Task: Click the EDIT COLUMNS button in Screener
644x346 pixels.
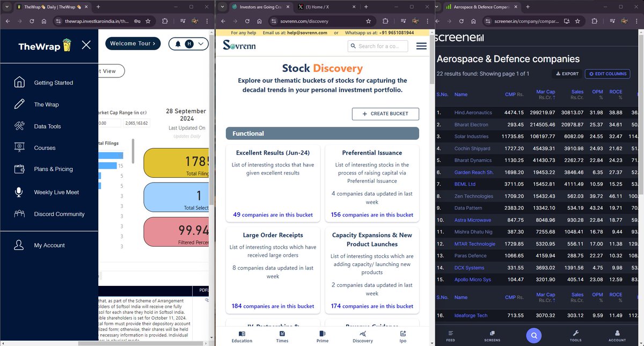Action: coord(608,74)
